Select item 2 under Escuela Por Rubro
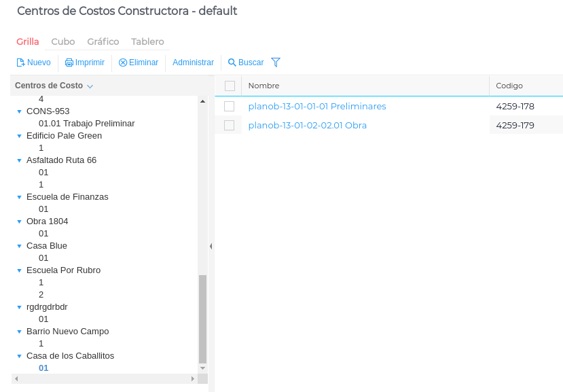Screen dimensions: 563x392 [41, 295]
